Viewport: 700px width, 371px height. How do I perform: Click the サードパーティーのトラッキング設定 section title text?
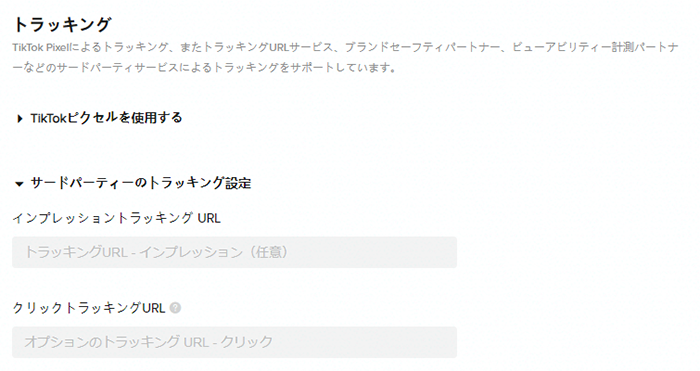[141, 183]
